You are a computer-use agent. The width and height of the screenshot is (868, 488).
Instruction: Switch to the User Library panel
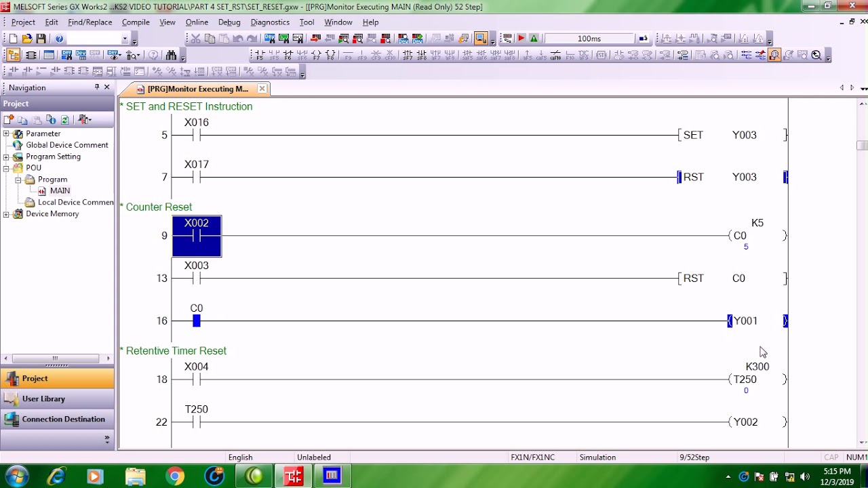tap(58, 399)
